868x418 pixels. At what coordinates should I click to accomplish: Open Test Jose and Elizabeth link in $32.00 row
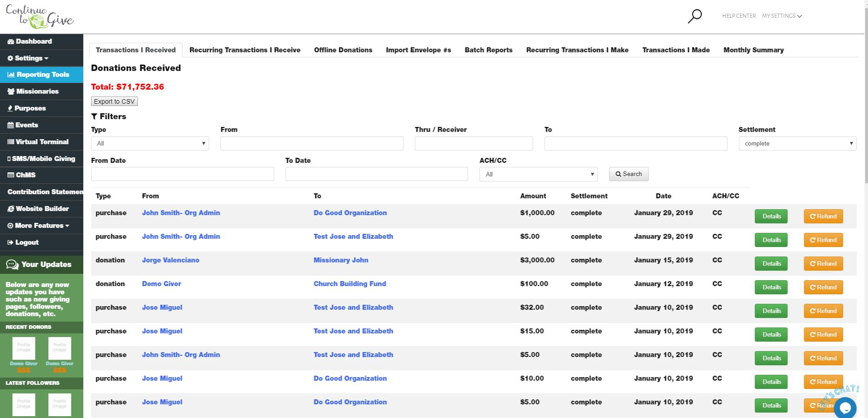353,307
